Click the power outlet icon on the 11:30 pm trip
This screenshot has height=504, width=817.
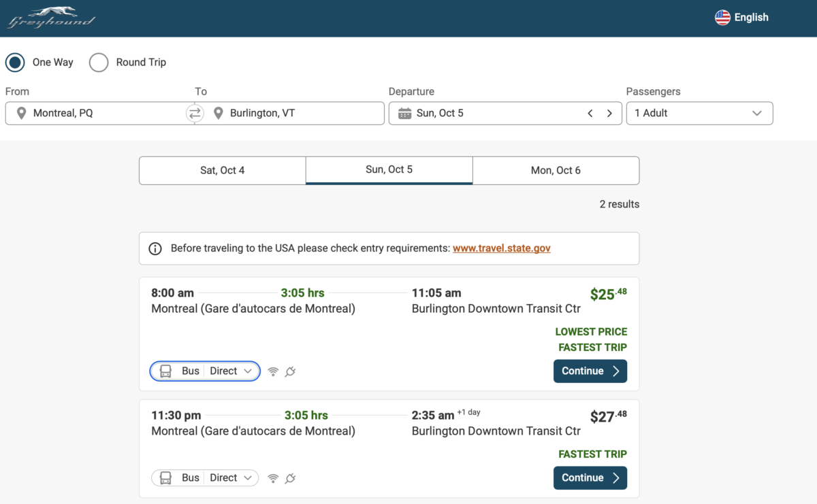[290, 478]
